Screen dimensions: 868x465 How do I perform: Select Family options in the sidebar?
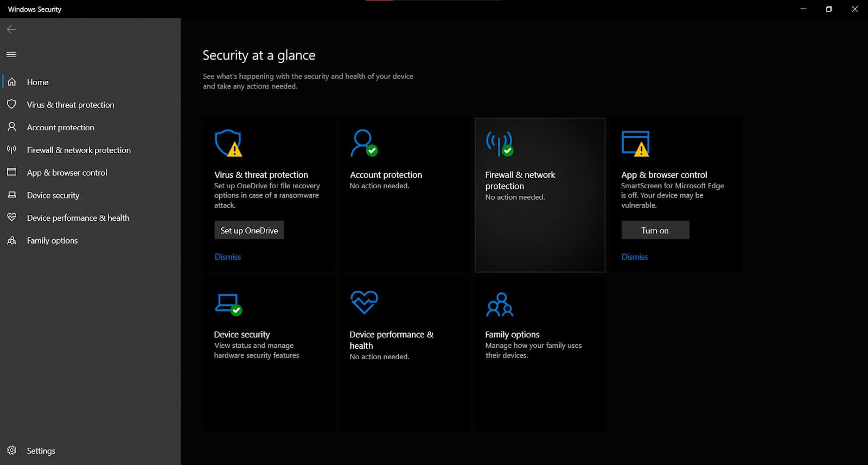pos(91,240)
